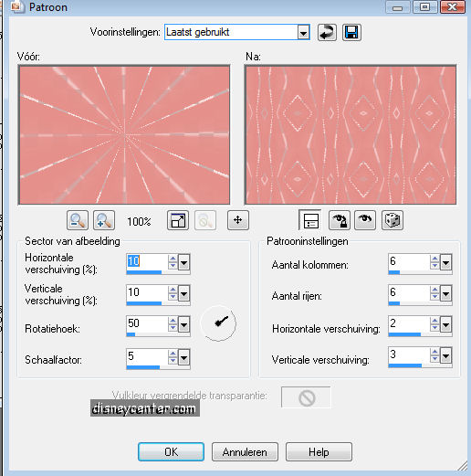Click the save preset floppy disk icon
This screenshot has width=471, height=476.
tap(351, 32)
